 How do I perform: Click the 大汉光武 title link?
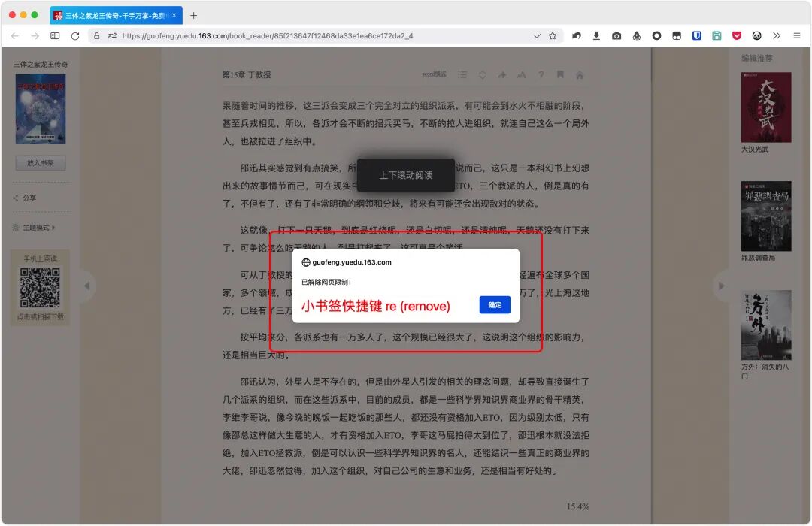(x=755, y=149)
